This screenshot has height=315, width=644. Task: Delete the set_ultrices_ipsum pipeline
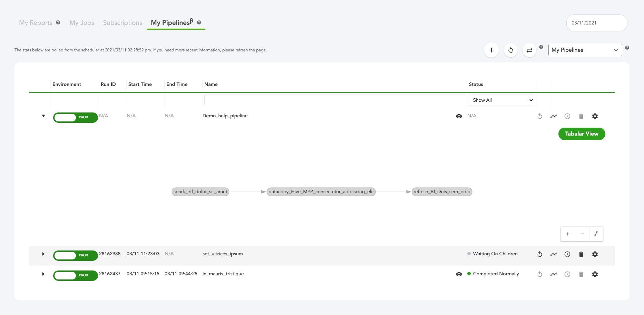tap(581, 254)
